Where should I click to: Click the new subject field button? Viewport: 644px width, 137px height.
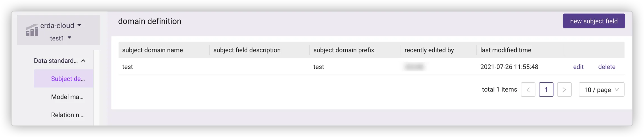pos(594,21)
